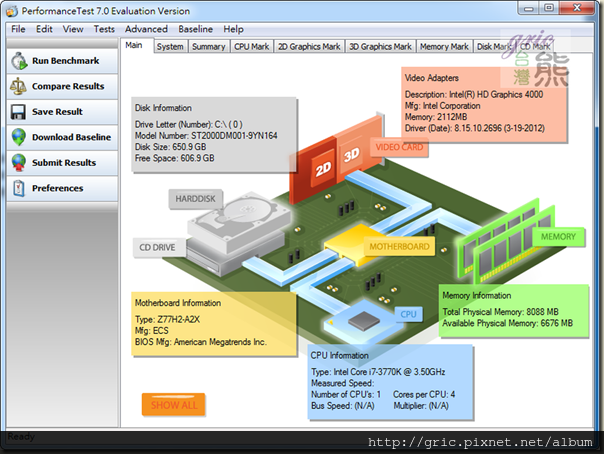Click the Download Baseline globe icon
604x454 pixels.
coord(18,137)
